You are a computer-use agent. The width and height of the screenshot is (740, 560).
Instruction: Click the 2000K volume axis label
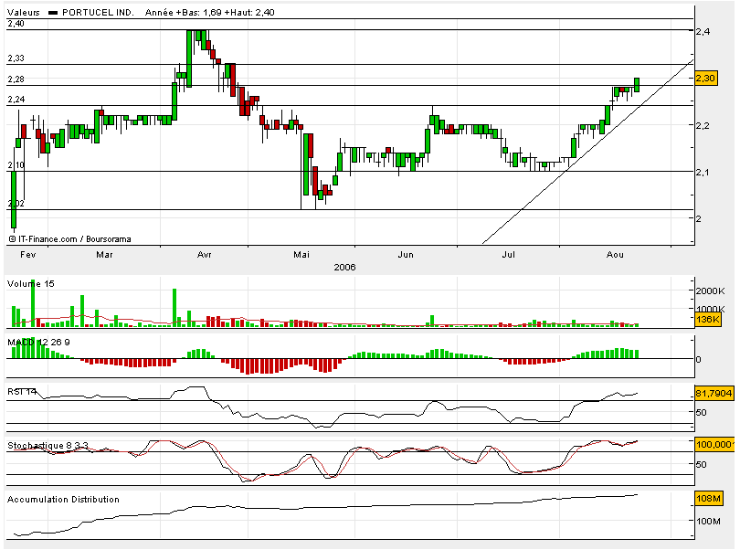(710, 291)
